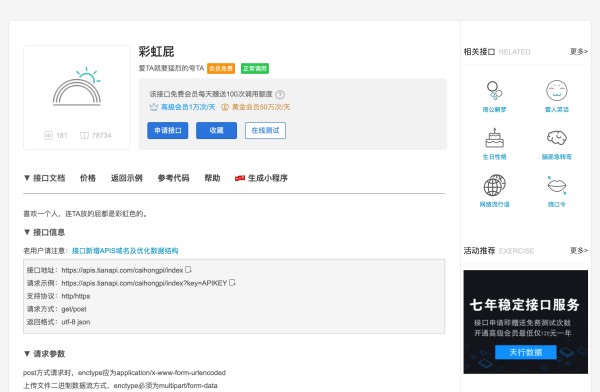600x392 pixels.
Task: Switch to the 帮助 tab
Action: pos(212,178)
